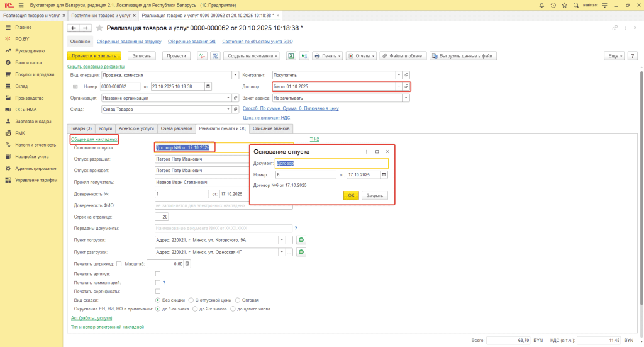Expand the Вид операции dropdown

228,74
